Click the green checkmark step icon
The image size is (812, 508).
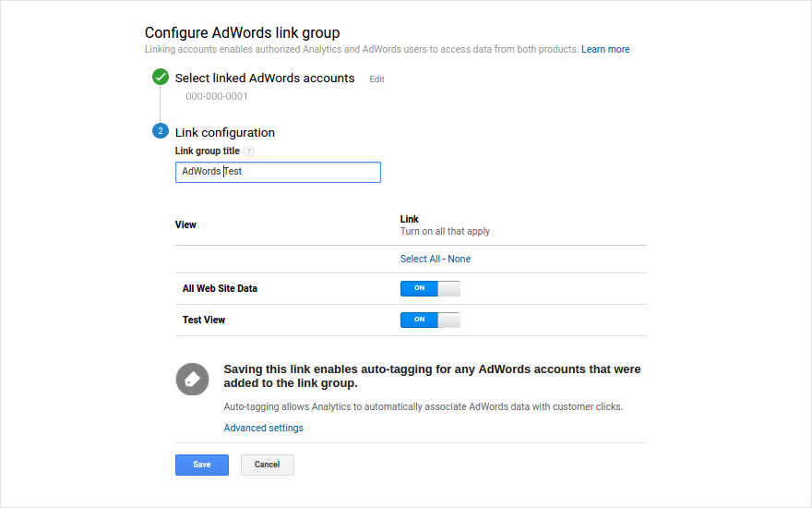click(161, 78)
